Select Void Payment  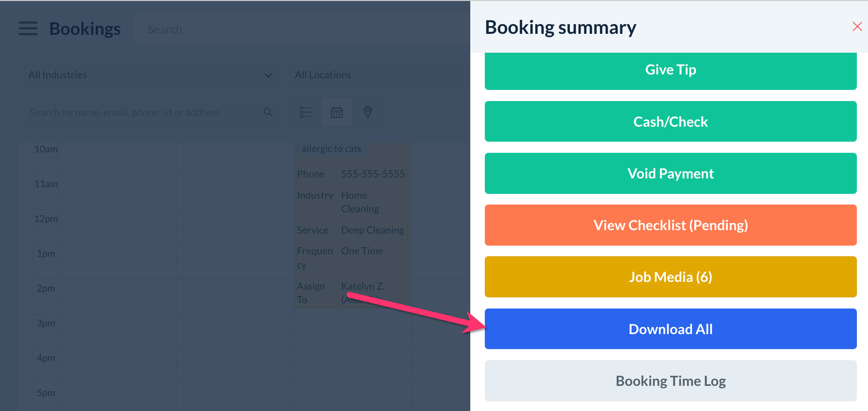[x=670, y=174]
